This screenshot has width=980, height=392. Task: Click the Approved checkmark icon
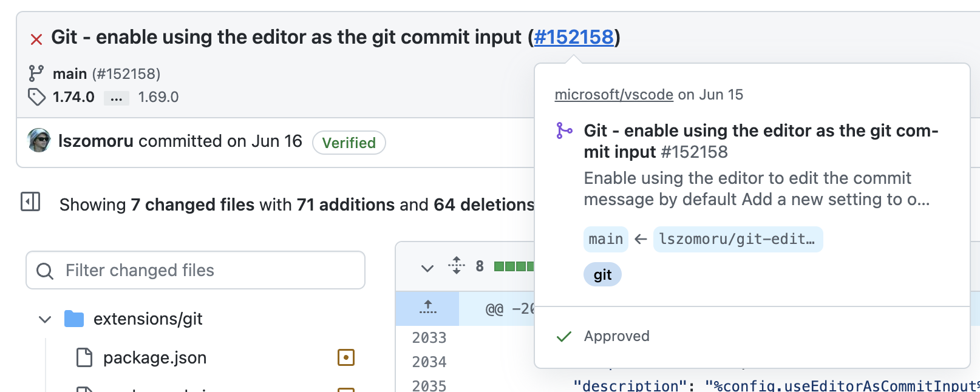tap(563, 336)
